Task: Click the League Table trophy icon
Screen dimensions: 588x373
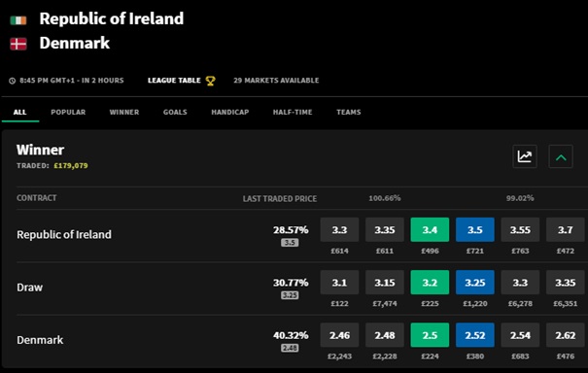Action: (210, 81)
